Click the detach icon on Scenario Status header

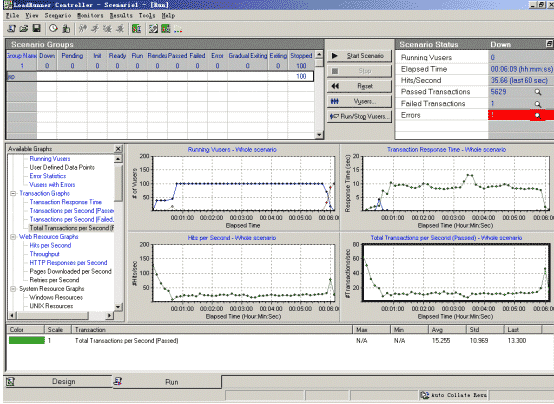[x=549, y=44]
